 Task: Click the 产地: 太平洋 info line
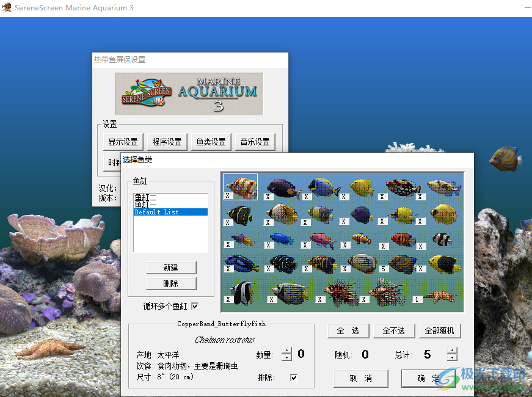158,355
